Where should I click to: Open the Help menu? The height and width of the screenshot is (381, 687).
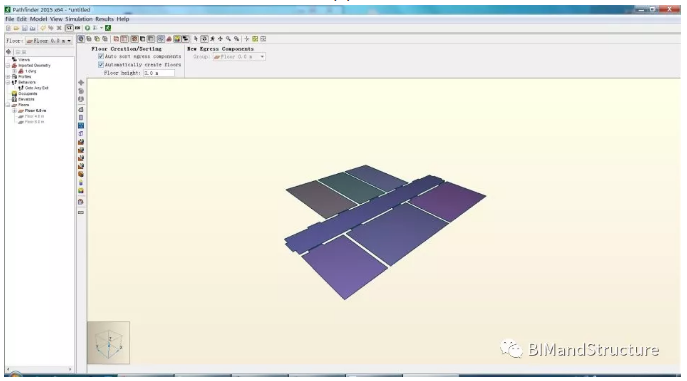coord(123,19)
